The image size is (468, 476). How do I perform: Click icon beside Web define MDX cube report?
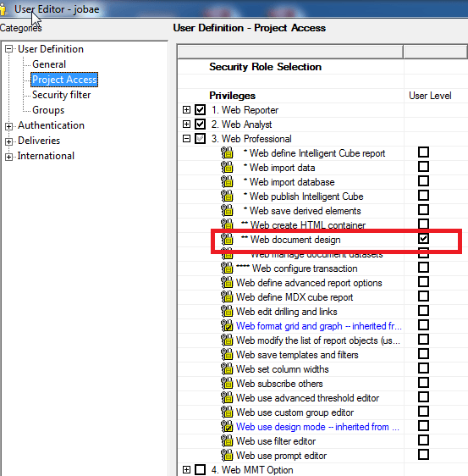coord(227,297)
